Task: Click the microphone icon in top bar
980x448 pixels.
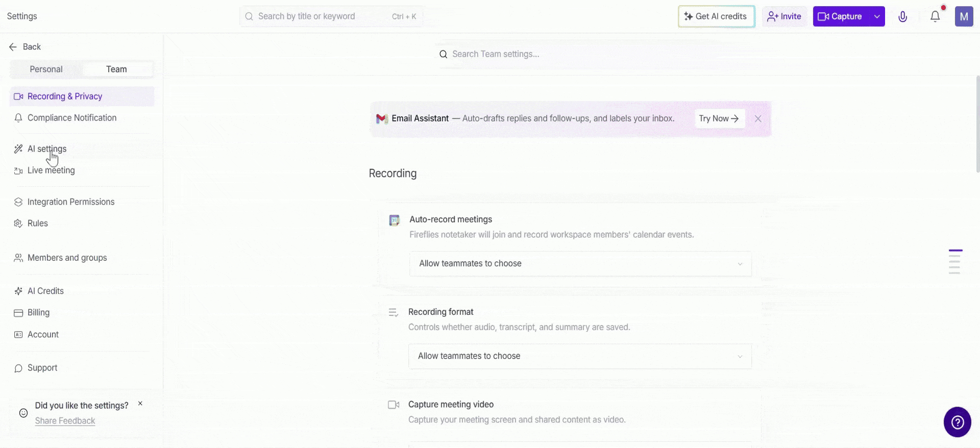Action: 902,16
